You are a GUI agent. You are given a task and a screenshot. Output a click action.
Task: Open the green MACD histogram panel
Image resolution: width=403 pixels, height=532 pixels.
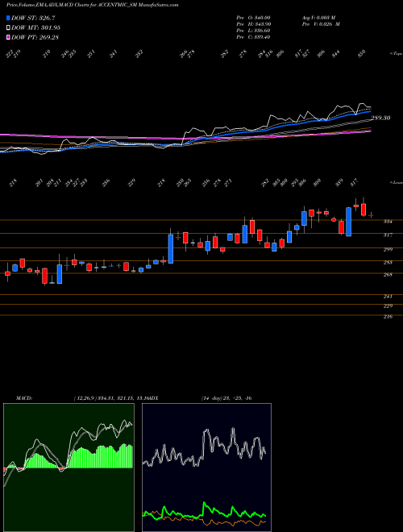pyautogui.click(x=69, y=468)
